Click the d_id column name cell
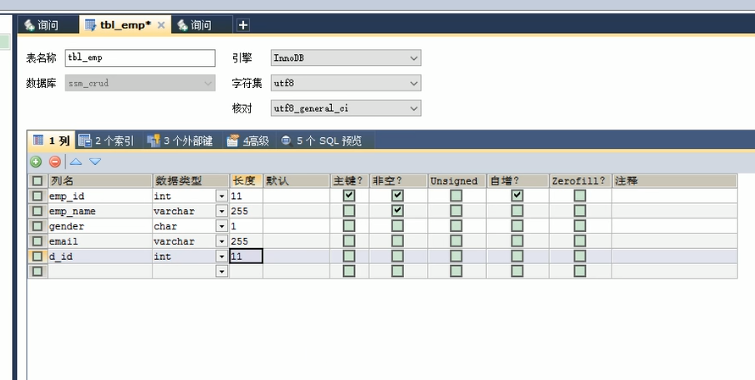 point(100,256)
